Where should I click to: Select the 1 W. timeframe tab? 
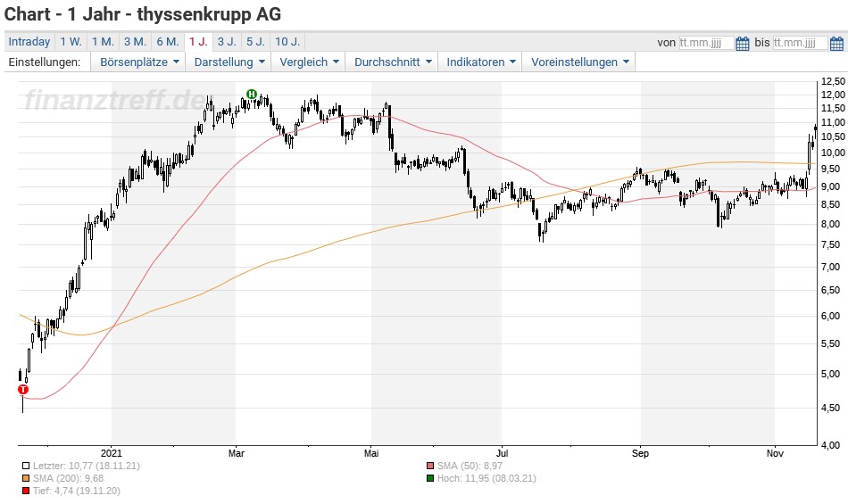click(71, 42)
